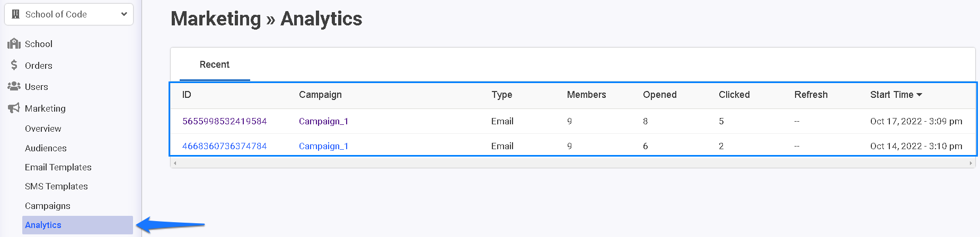Click Opened value 6
The width and height of the screenshot is (980, 237).
click(x=645, y=146)
